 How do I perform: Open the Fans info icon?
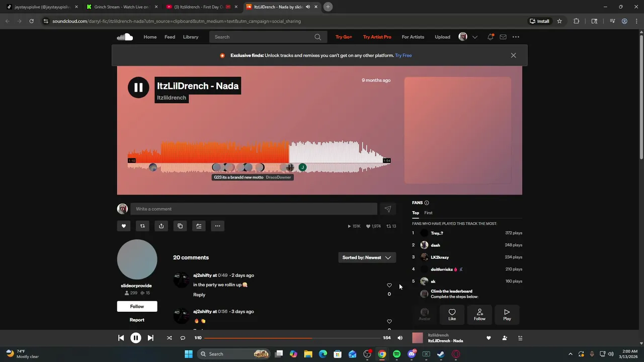427,203
